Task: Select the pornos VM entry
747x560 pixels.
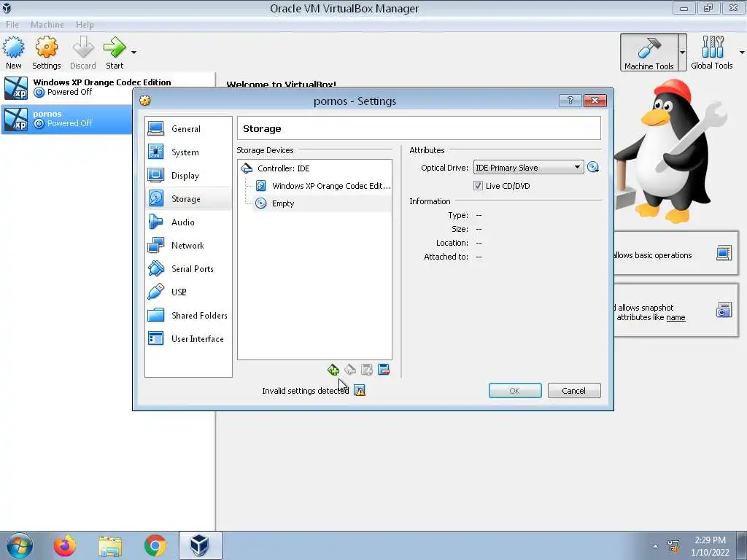Action: click(66, 119)
